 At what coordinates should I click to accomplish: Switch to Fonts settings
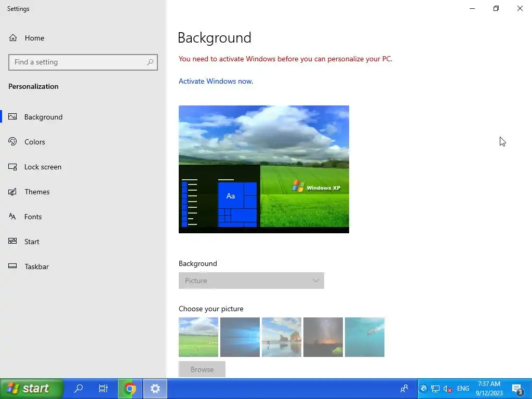(83, 217)
